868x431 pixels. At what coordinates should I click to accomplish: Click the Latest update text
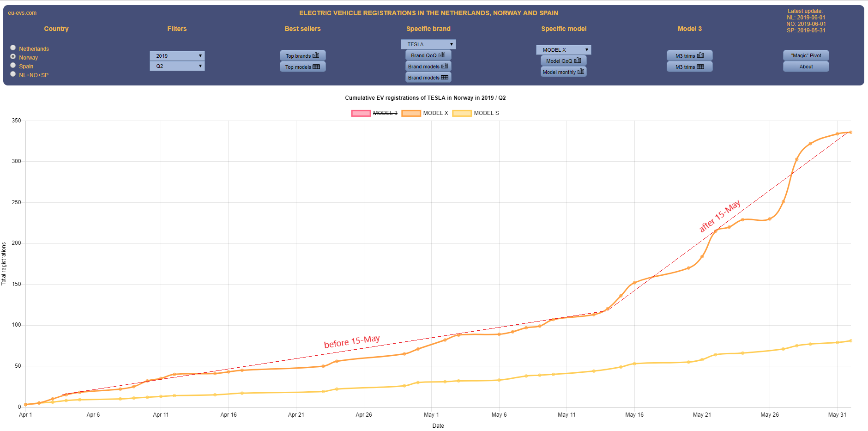coord(805,11)
